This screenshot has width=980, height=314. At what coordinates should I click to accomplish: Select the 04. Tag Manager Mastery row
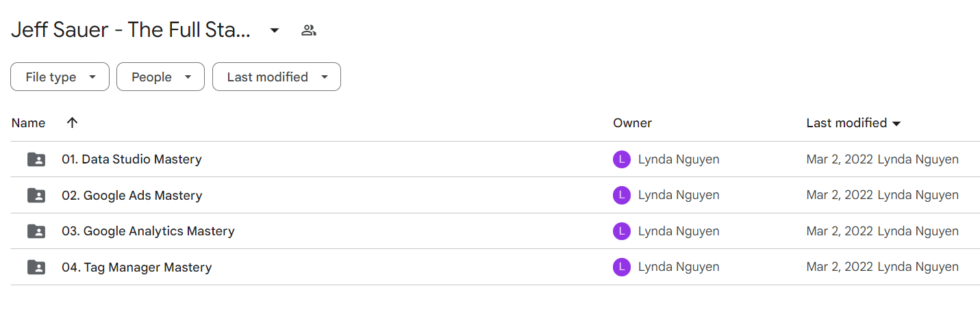point(495,267)
